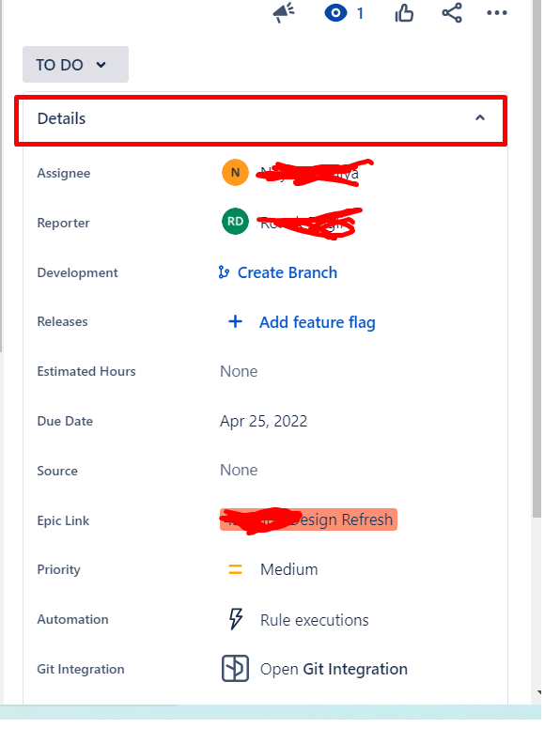Click the Source field label
The height and width of the screenshot is (744, 560).
57,472
